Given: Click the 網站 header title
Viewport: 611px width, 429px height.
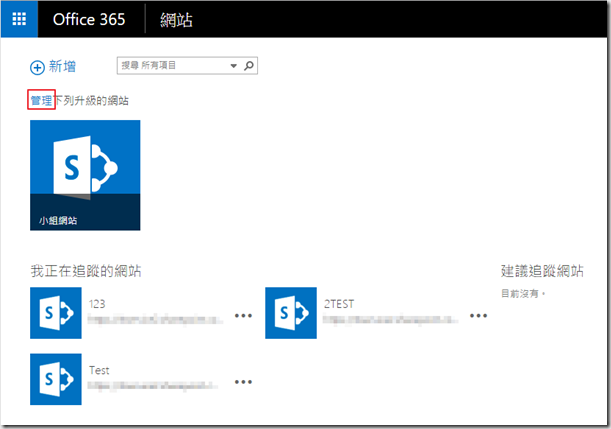Looking at the screenshot, I should tap(176, 20).
